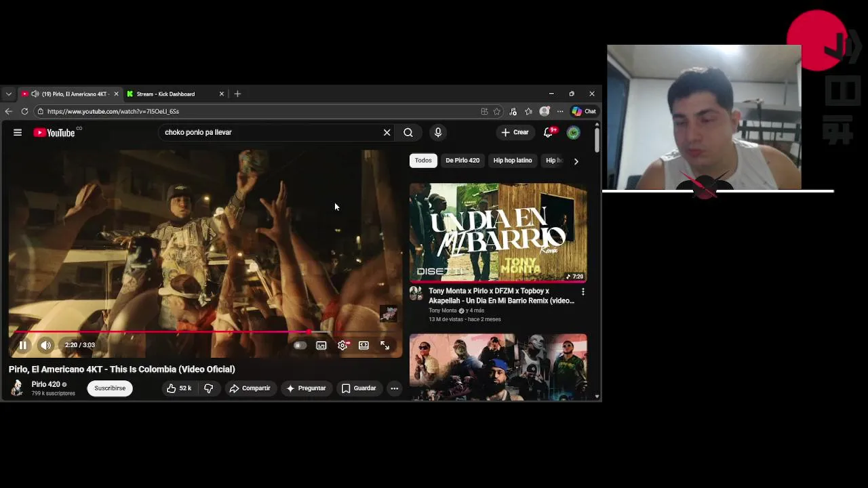Enter fullscreen with the player expand icon
Screen dimensions: 868x488
tap(384, 345)
